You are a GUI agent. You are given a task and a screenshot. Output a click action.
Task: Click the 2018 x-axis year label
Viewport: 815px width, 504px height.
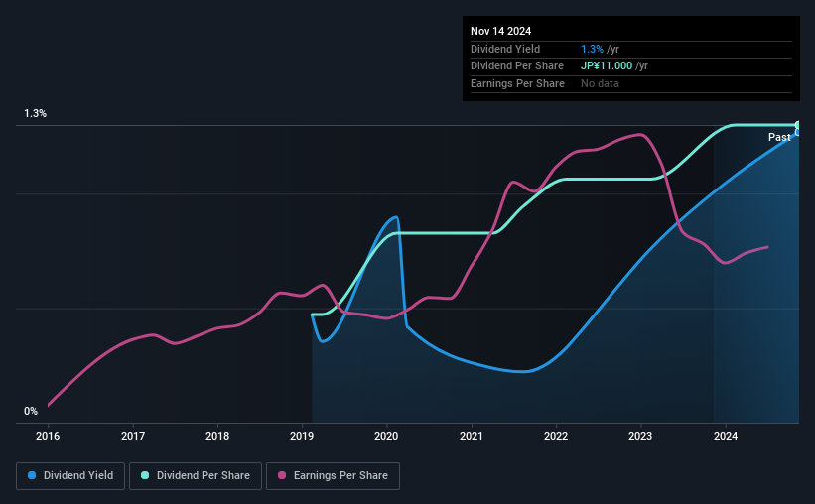point(217,435)
